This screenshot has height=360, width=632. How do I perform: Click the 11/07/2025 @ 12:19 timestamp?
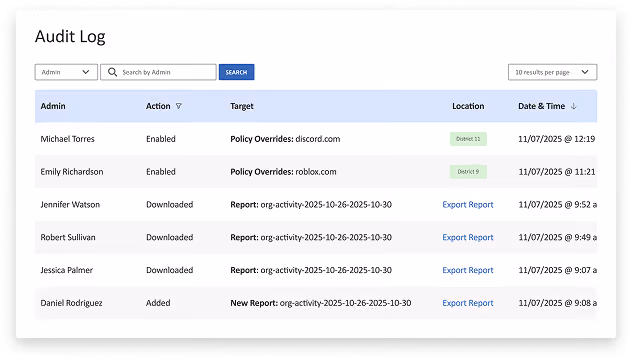click(557, 139)
